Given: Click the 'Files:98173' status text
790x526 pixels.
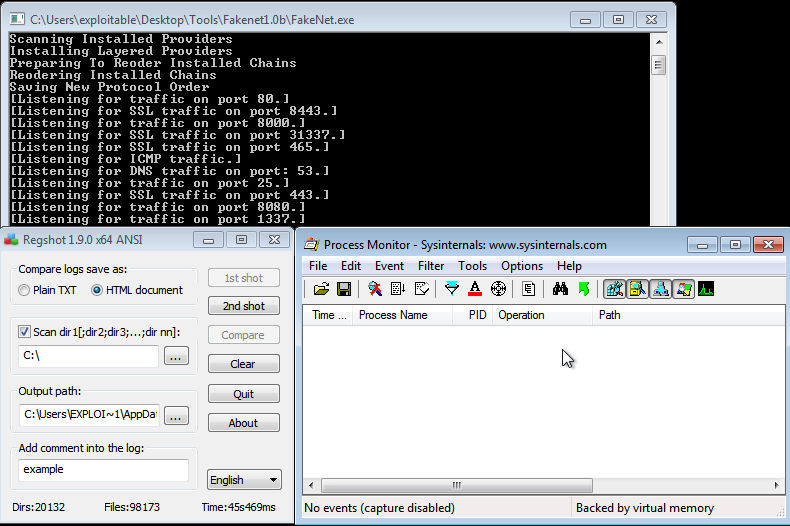Looking at the screenshot, I should (x=132, y=507).
